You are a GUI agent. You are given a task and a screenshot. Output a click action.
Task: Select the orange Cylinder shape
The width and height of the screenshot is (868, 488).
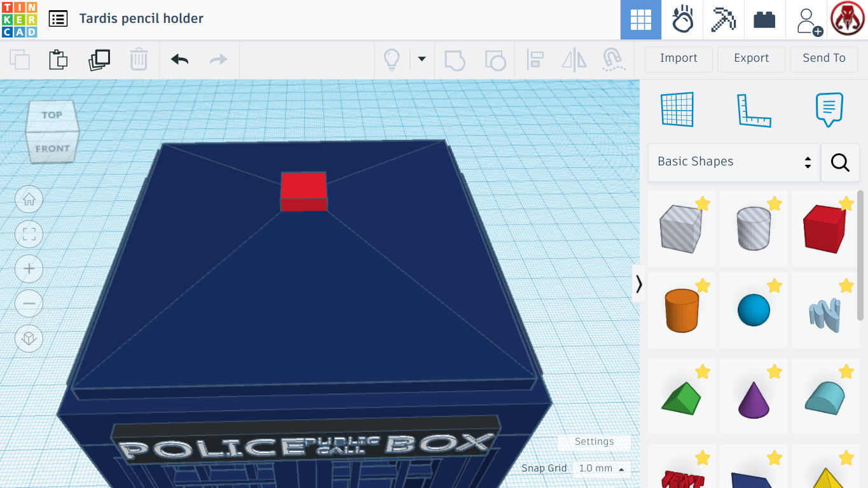682,310
